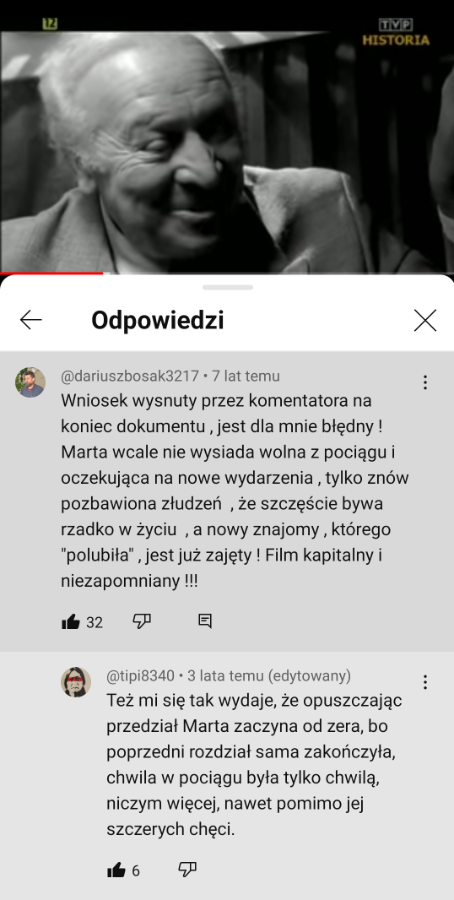Open the dariuszbosak3217 profile avatar
Viewport: 454px width, 900px height.
(30, 382)
